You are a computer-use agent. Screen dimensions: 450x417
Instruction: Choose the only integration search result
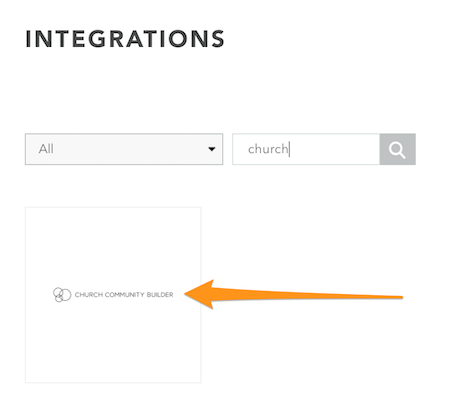coord(113,295)
